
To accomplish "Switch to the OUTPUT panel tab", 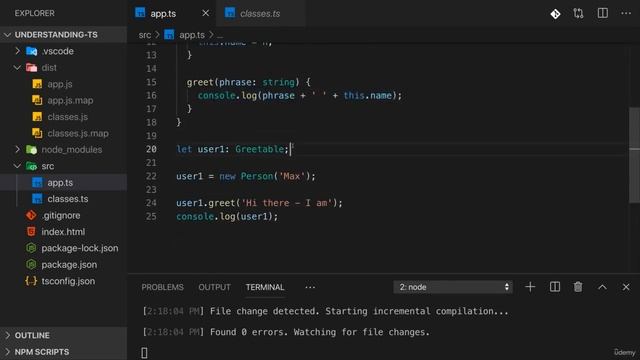I will (x=214, y=287).
